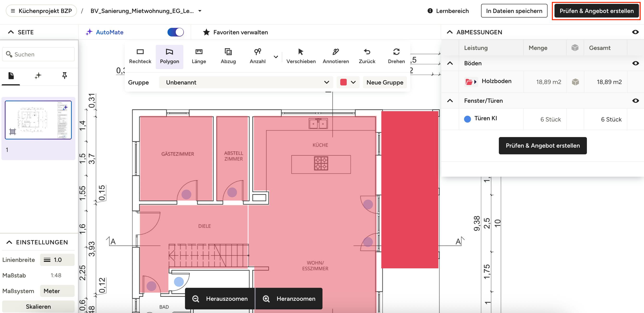Click the Maßstab value 1:48
Image resolution: width=644 pixels, height=313 pixels.
click(56, 275)
